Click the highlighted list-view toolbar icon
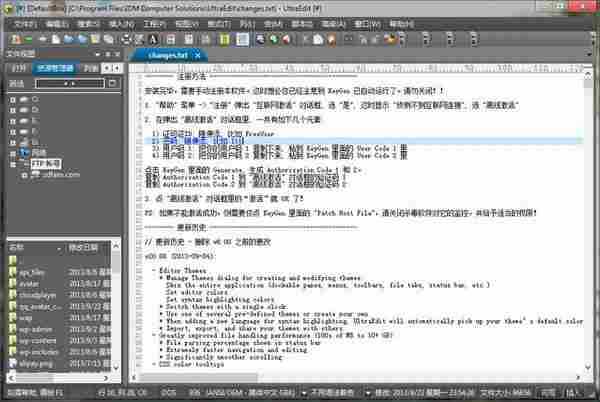Viewport: 600px width, 402px height. coord(242,39)
